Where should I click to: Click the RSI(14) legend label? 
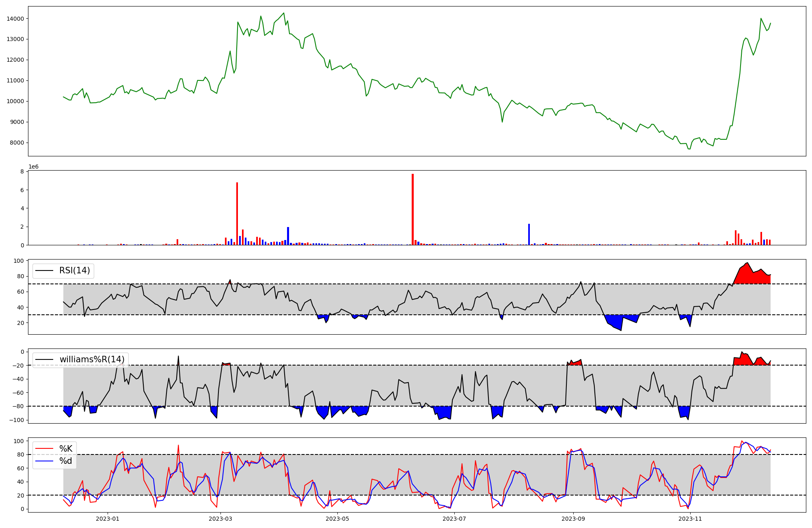pyautogui.click(x=74, y=270)
